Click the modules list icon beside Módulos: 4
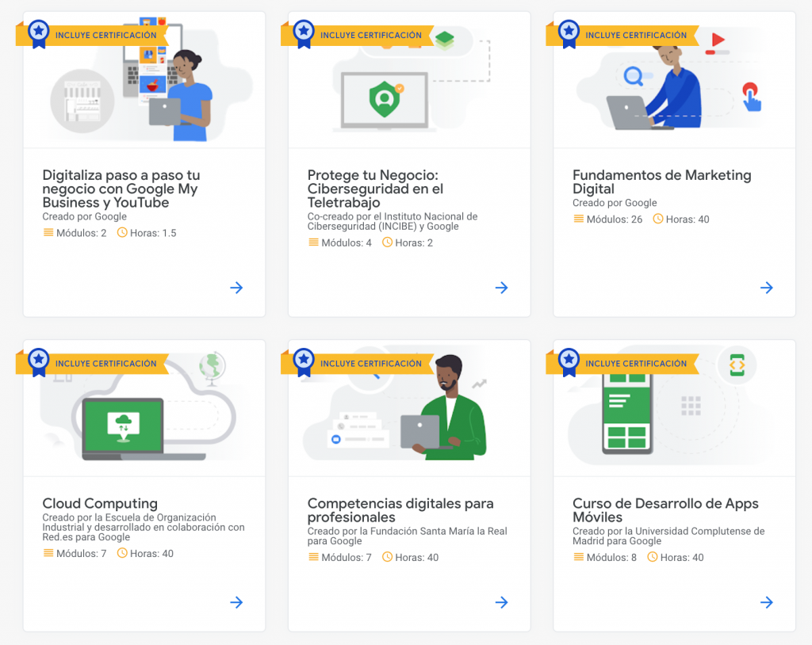 pos(313,242)
